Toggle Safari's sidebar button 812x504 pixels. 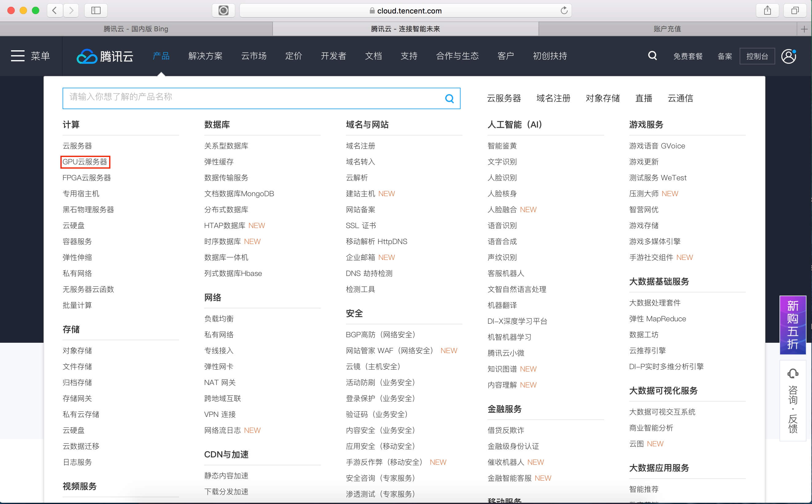(96, 11)
